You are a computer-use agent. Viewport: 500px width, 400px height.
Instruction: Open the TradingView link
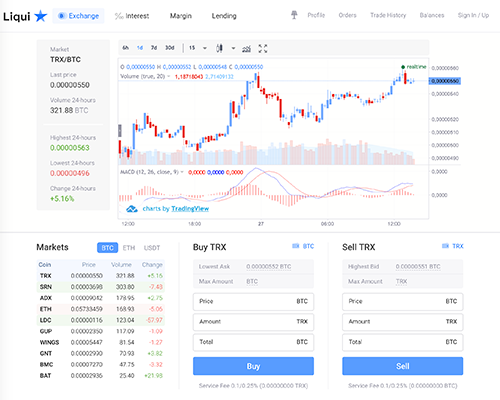[x=190, y=209]
